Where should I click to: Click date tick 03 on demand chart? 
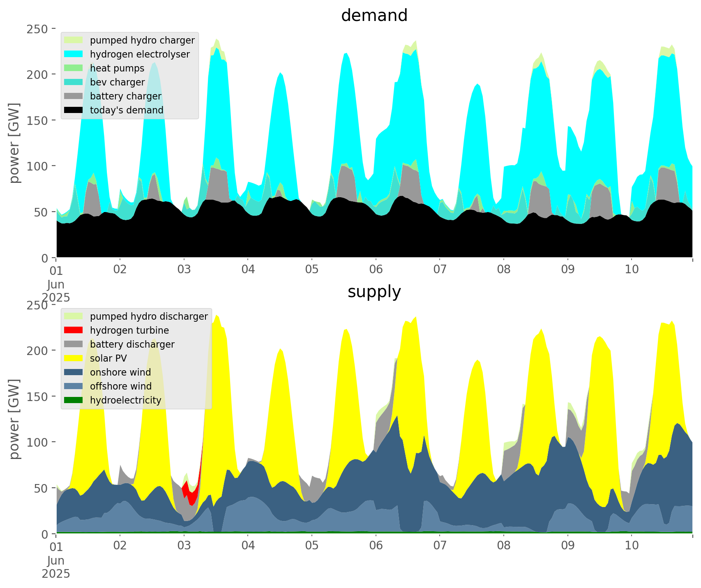pos(184,270)
